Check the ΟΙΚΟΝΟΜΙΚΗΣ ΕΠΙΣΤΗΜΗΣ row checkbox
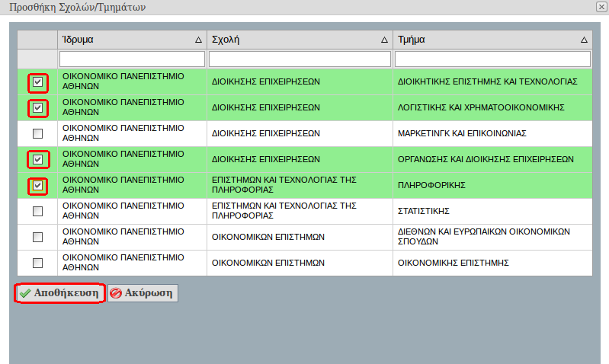609x364 pixels. pos(37,263)
